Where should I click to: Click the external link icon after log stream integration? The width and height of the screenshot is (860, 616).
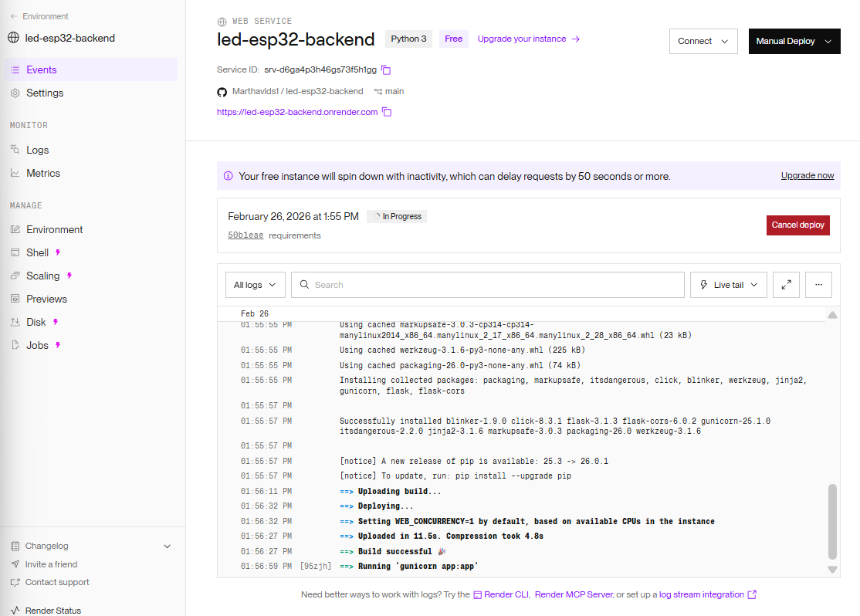coord(752,594)
